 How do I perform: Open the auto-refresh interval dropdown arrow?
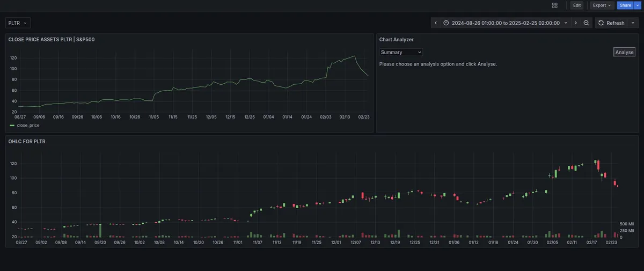coord(633,23)
